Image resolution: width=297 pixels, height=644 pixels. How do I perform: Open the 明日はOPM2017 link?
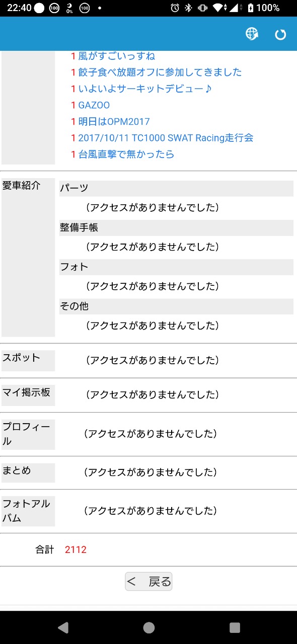pyautogui.click(x=114, y=121)
